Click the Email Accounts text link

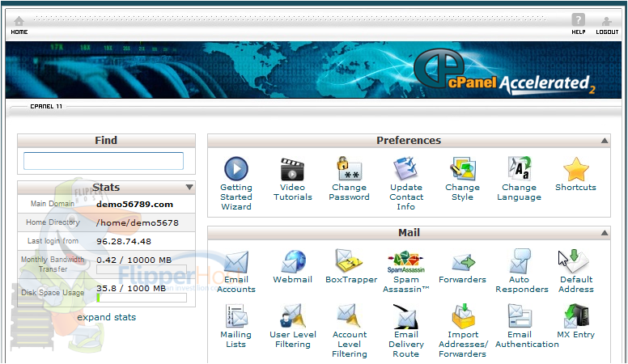(235, 284)
